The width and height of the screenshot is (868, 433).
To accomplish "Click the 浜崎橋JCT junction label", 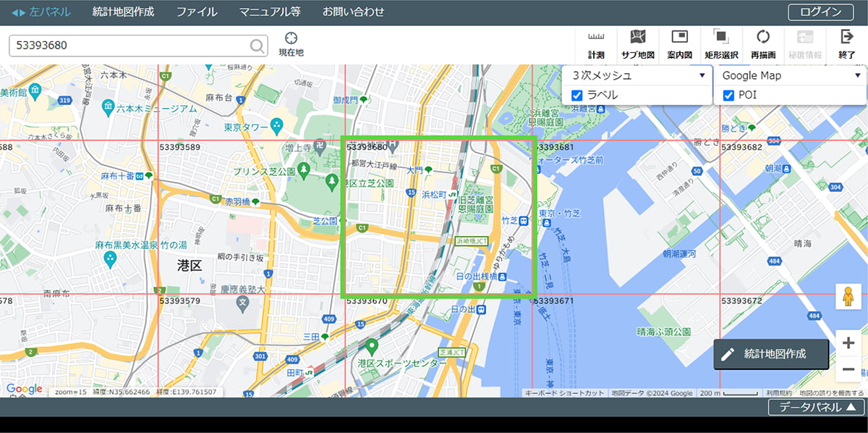I will point(470,240).
